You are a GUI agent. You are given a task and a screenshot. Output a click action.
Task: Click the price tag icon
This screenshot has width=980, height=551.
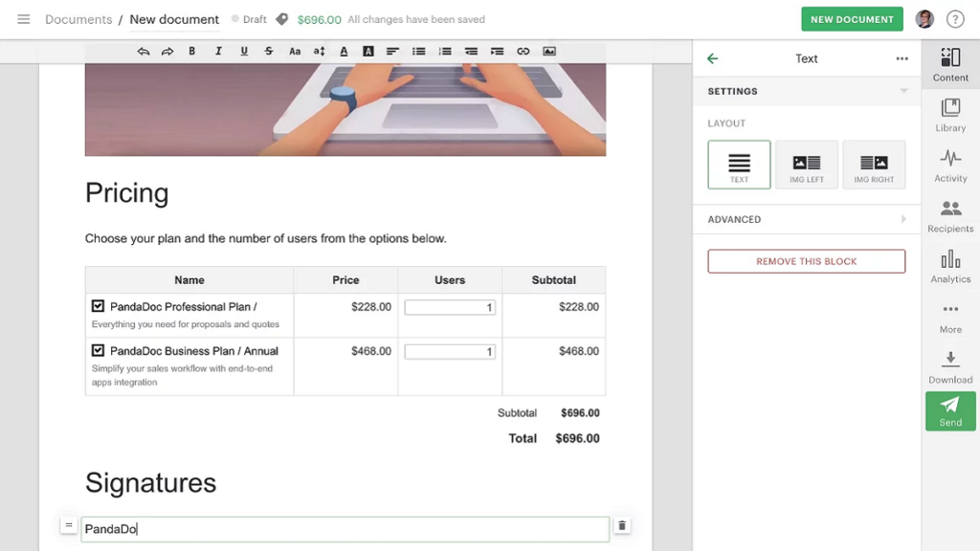282,19
